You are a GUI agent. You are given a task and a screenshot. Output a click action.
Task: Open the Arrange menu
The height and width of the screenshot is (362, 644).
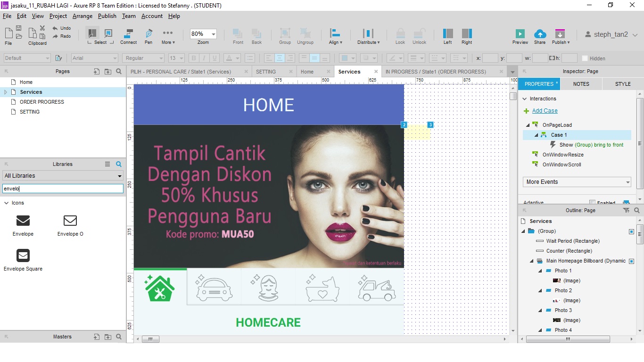(83, 16)
